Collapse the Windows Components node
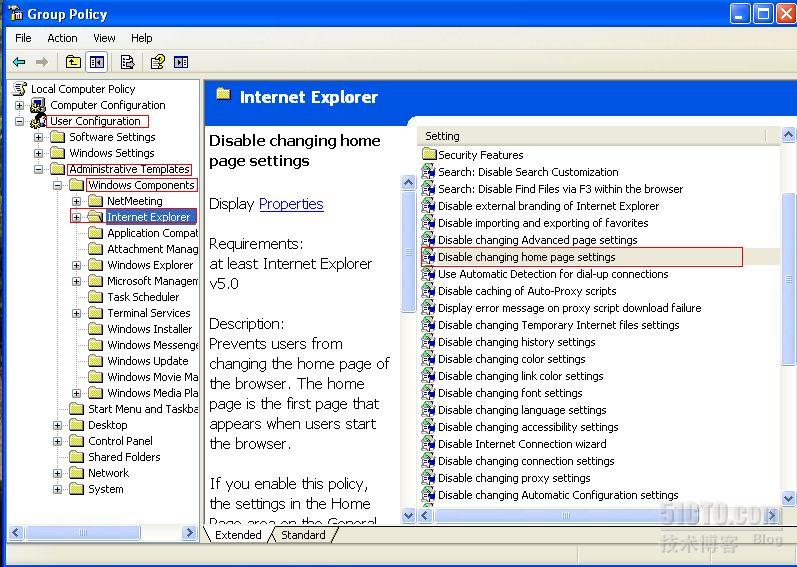Image resolution: width=797 pixels, height=567 pixels. pyautogui.click(x=57, y=185)
